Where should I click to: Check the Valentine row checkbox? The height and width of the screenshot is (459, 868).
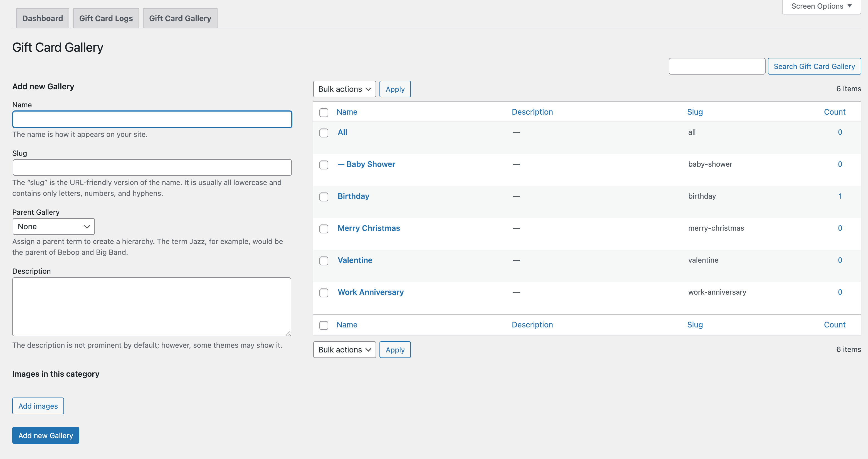pyautogui.click(x=324, y=261)
